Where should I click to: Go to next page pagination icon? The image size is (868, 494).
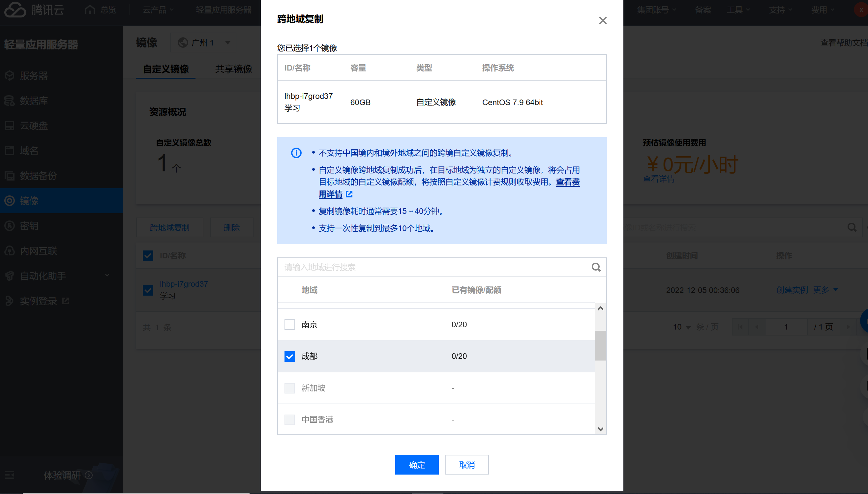848,327
